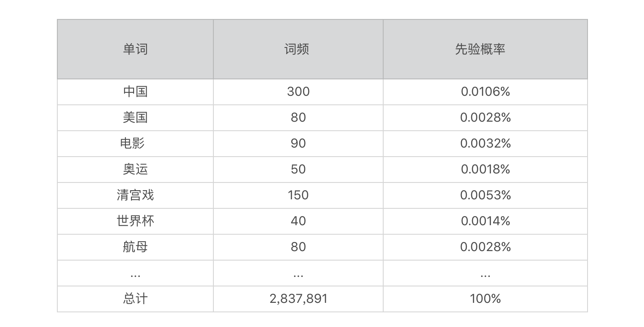
Task: Click the 总计 total row label
Action: point(135,299)
